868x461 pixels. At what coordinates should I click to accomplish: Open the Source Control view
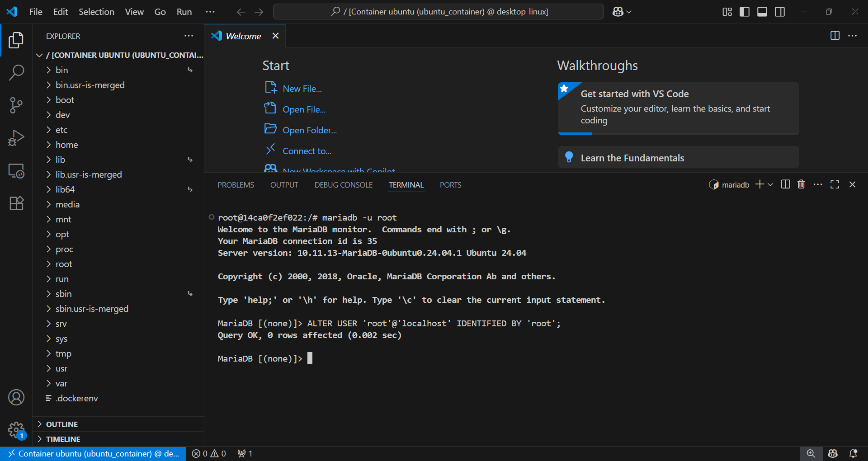[x=16, y=105]
